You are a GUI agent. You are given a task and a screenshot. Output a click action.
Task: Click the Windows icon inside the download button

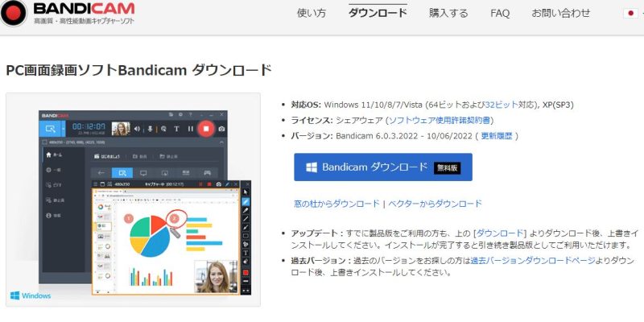pyautogui.click(x=312, y=167)
